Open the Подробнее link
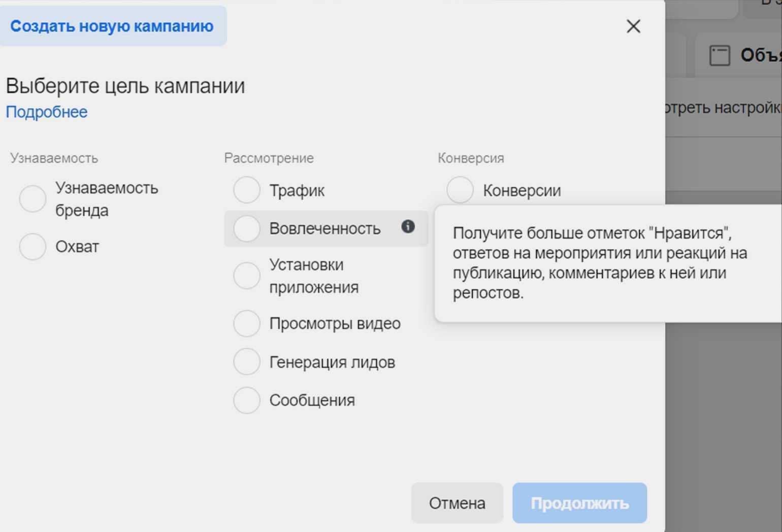Viewport: 782px width, 532px height. tap(47, 112)
